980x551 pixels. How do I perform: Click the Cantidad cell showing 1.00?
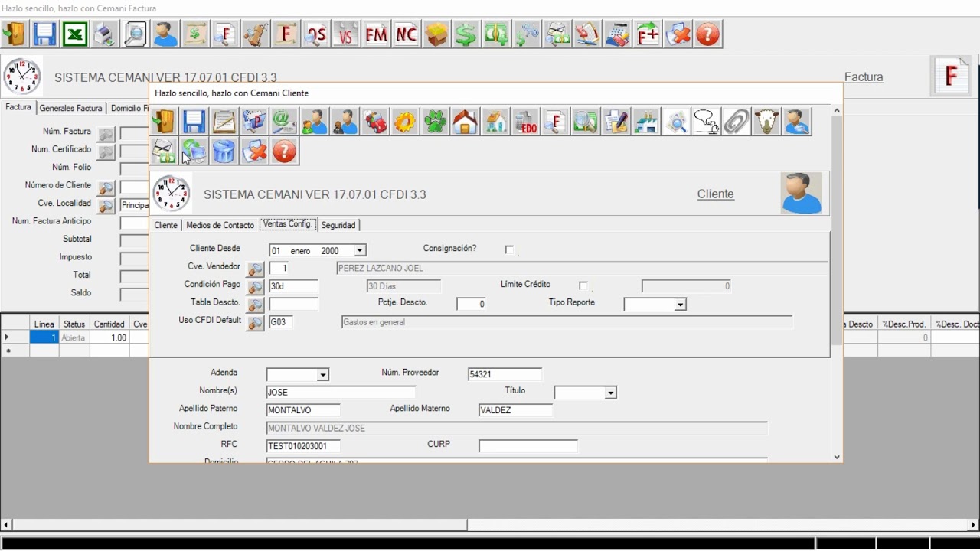tap(109, 337)
